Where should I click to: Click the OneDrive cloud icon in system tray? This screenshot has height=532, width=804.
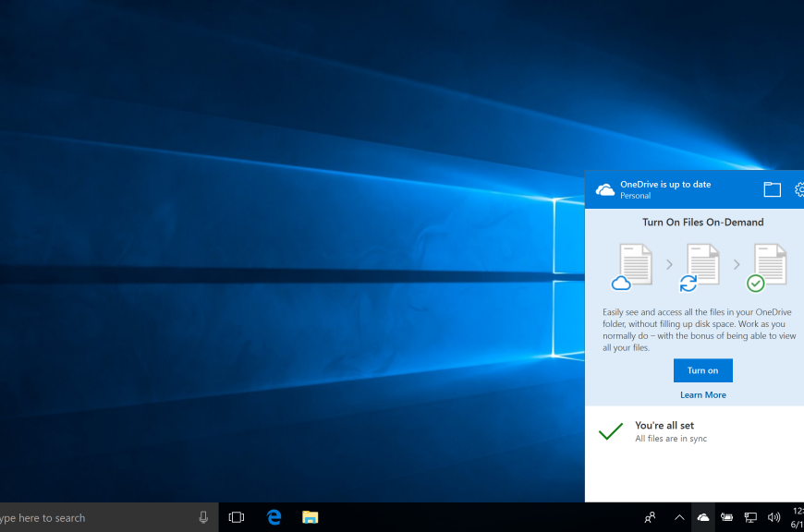(x=703, y=517)
